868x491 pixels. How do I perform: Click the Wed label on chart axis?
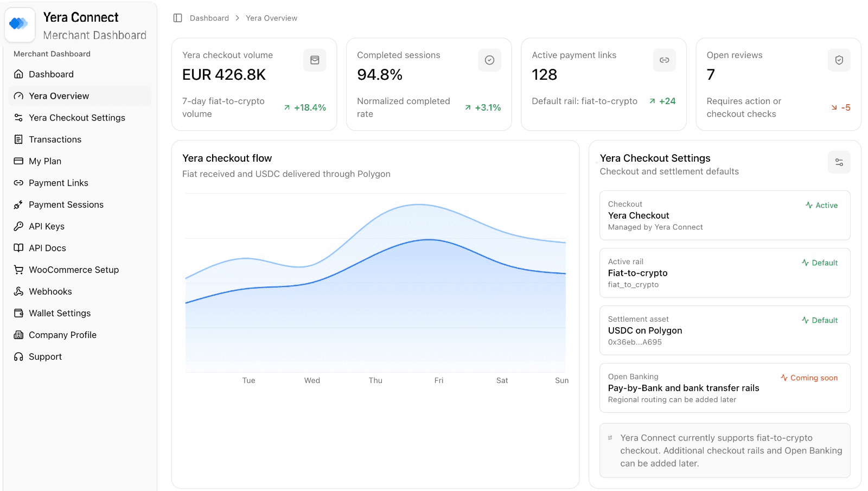pos(312,380)
